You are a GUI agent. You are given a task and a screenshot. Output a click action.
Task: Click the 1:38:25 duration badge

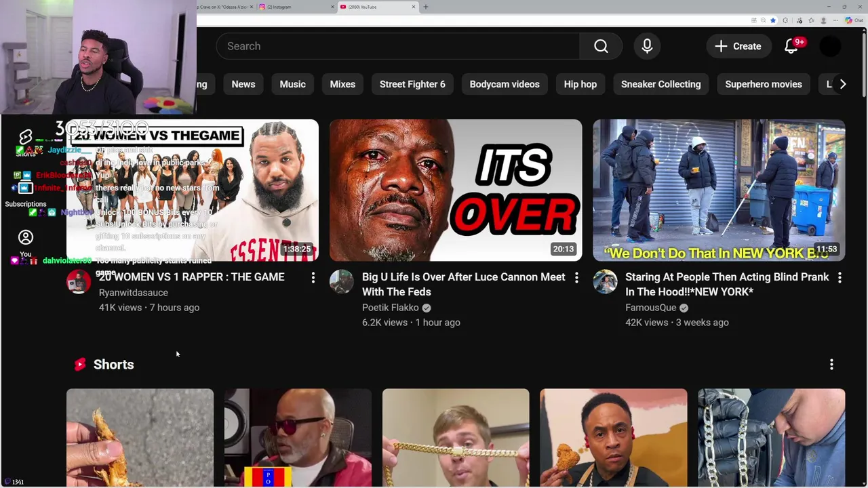(x=297, y=249)
